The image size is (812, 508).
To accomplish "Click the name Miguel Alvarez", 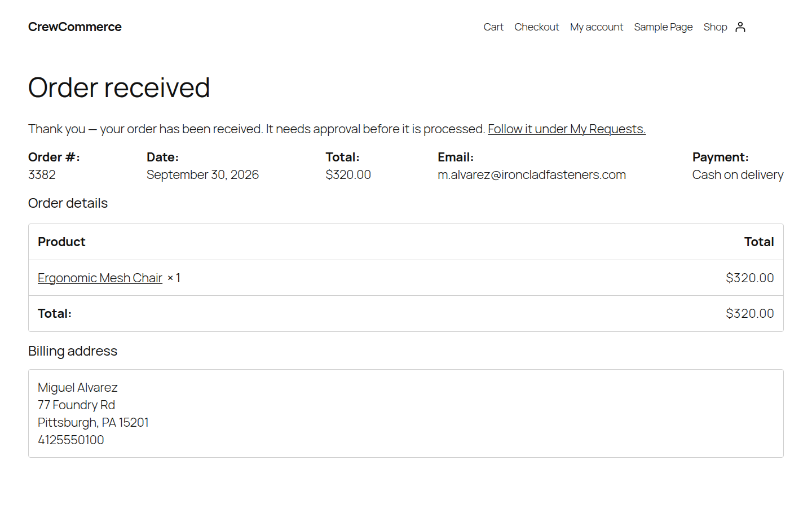I will (78, 387).
